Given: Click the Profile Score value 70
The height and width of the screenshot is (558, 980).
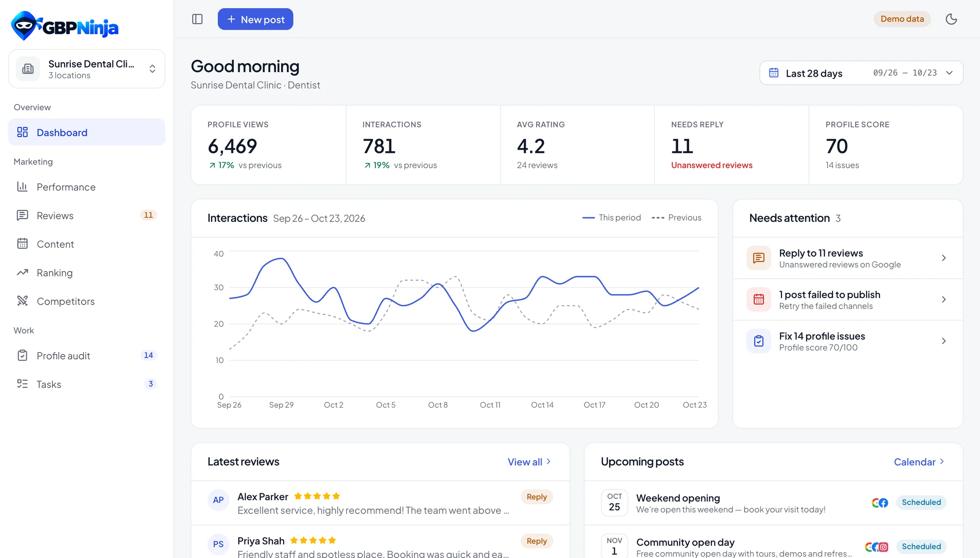Looking at the screenshot, I should pyautogui.click(x=837, y=146).
